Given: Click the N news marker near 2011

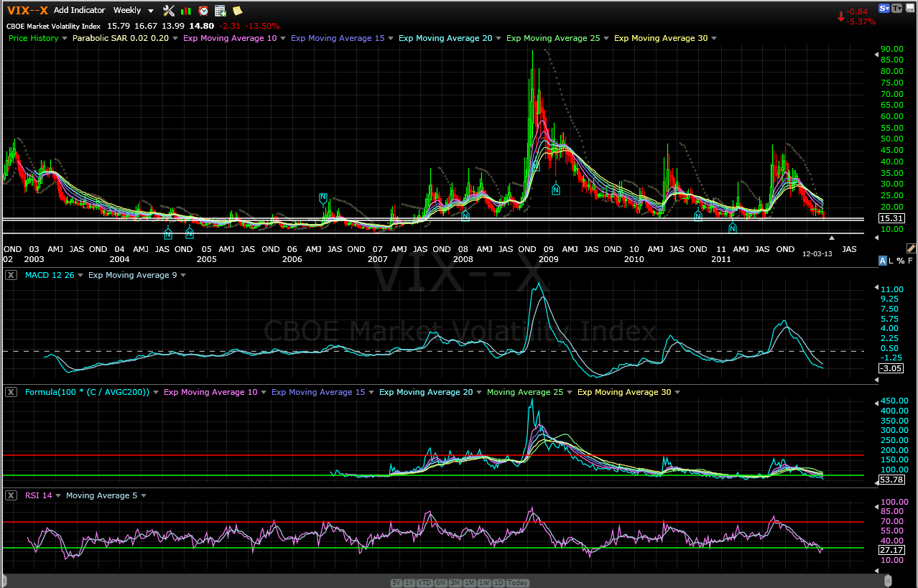Looking at the screenshot, I should [733, 228].
